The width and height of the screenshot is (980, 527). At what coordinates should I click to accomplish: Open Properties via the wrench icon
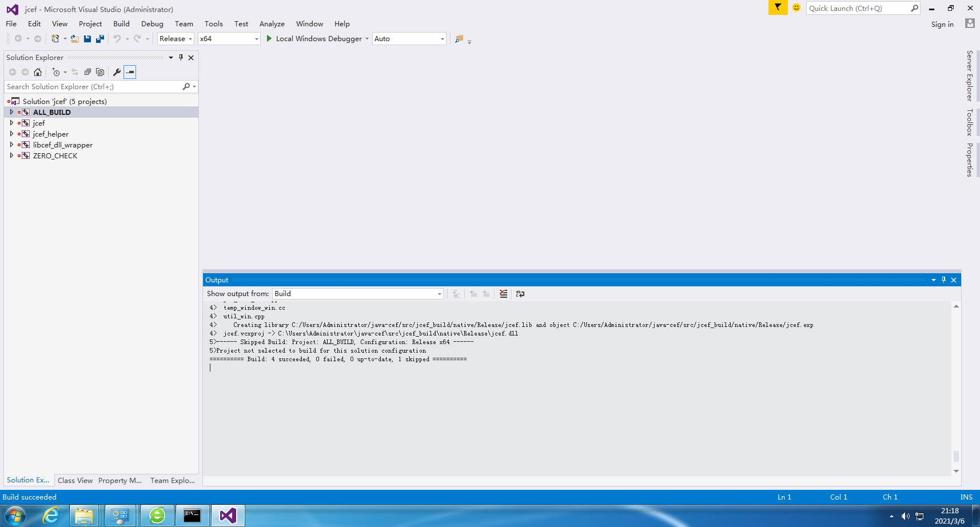(x=117, y=72)
